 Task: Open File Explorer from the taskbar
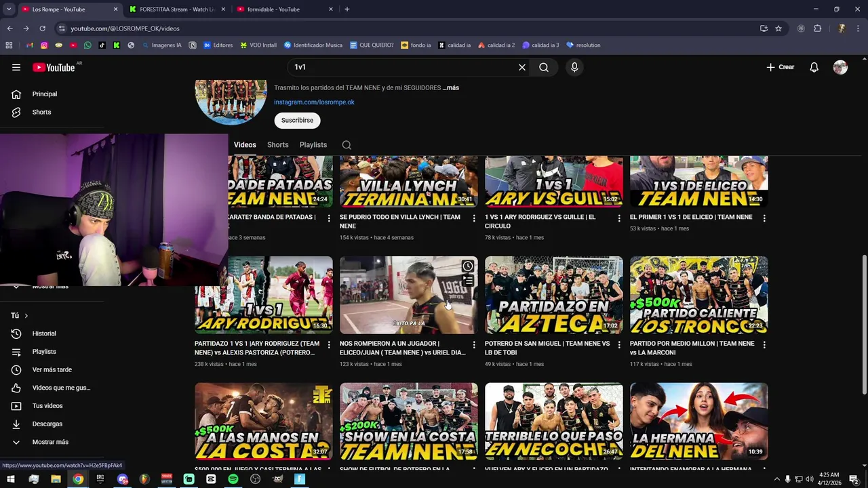[56, 479]
